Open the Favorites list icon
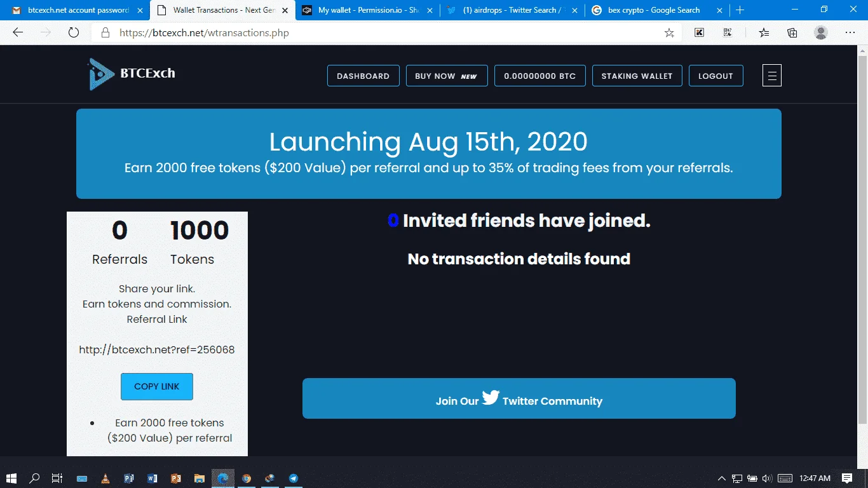Image resolution: width=868 pixels, height=488 pixels. tap(764, 33)
